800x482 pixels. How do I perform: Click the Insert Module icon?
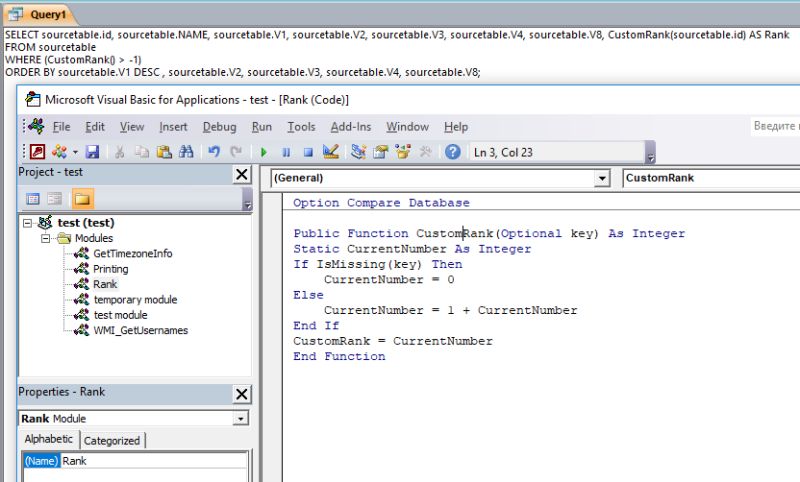coord(59,152)
